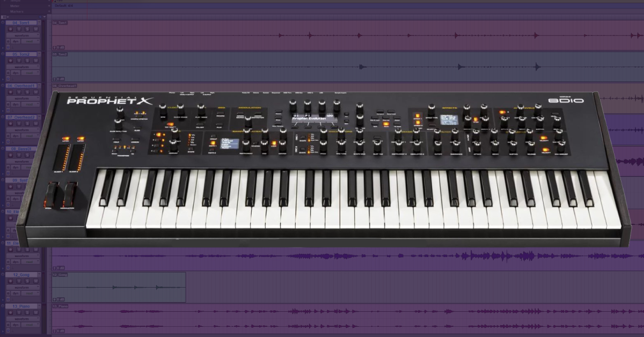Solo the 13_Piano track
Screen dimensions: 644x337
[x=27, y=311]
